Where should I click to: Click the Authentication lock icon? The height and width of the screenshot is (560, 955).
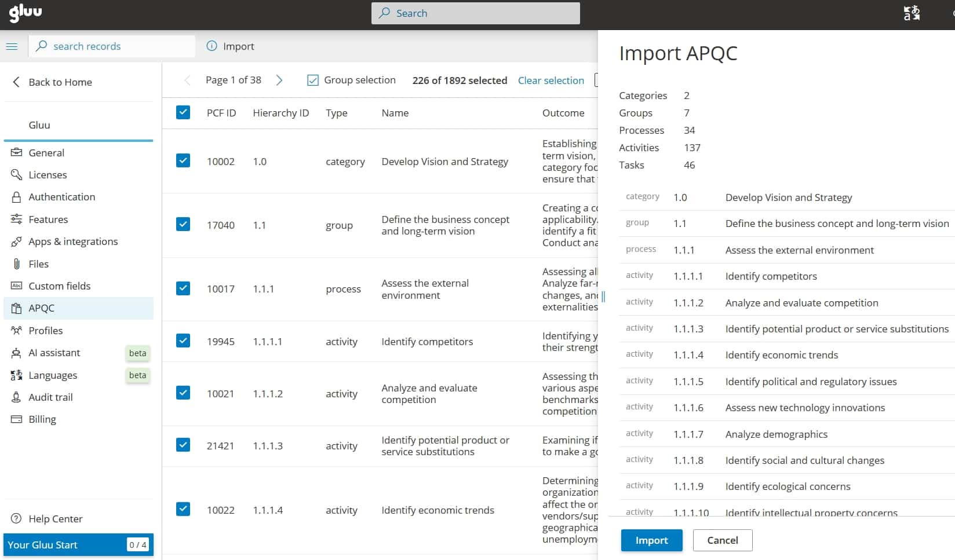16,197
